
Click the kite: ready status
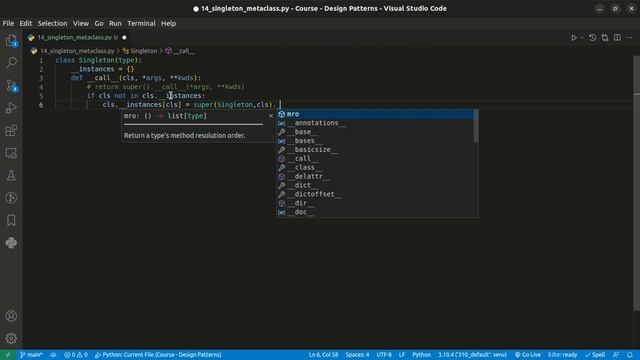click(x=562, y=355)
